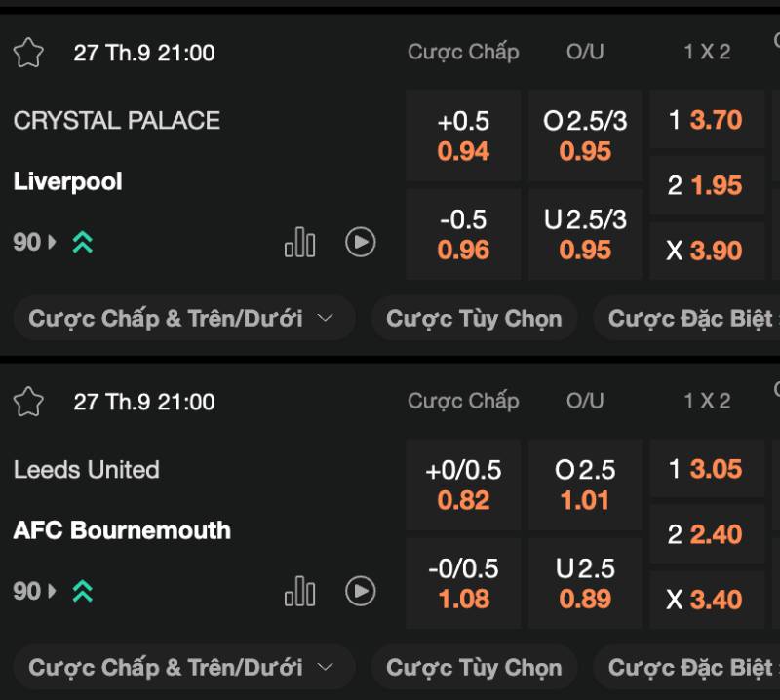Screen dimensions: 780x700
Task: Open statistics chart for Leeds United match
Action: pos(299,591)
